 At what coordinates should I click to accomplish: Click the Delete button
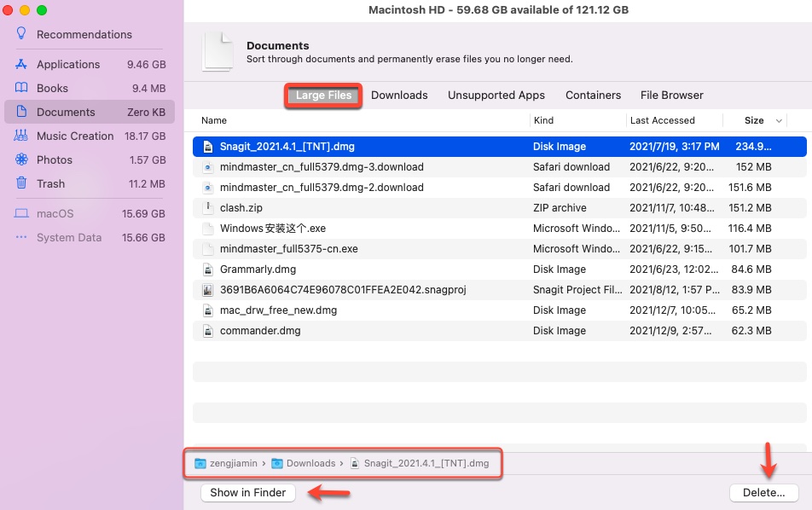click(x=763, y=492)
